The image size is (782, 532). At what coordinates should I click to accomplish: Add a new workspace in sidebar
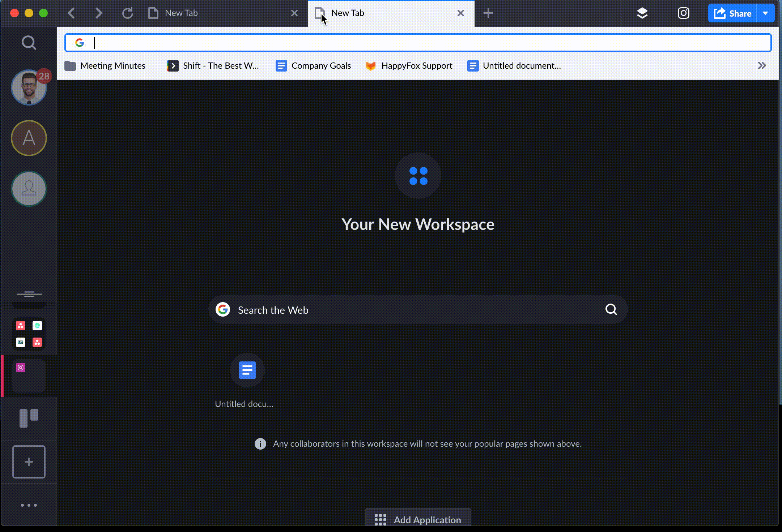click(29, 462)
